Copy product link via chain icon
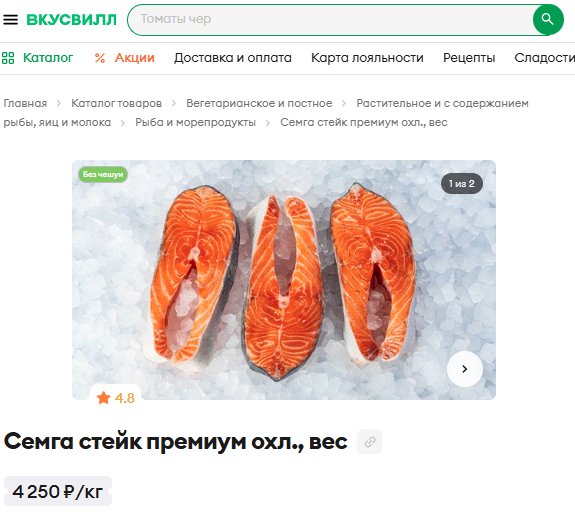Screen dimensions: 575x512 coord(370,442)
